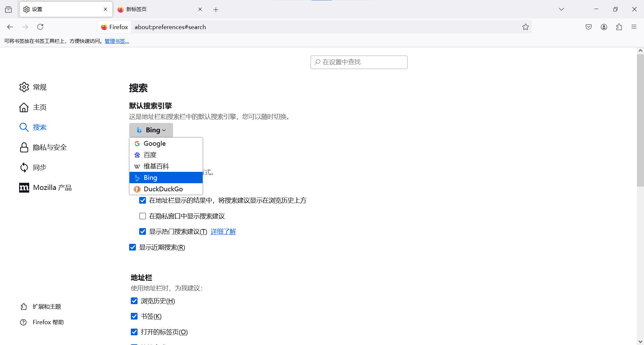The width and height of the screenshot is (644, 345).
Task: Bookmark this page with the star icon
Action: pyautogui.click(x=525, y=27)
